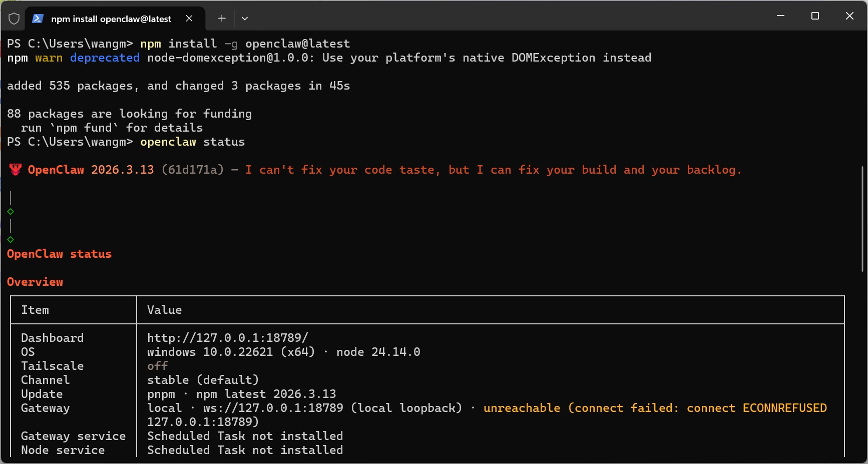The image size is (868, 464).
Task: Click the lobster icon beside OpenClaw version
Action: pyautogui.click(x=16, y=170)
